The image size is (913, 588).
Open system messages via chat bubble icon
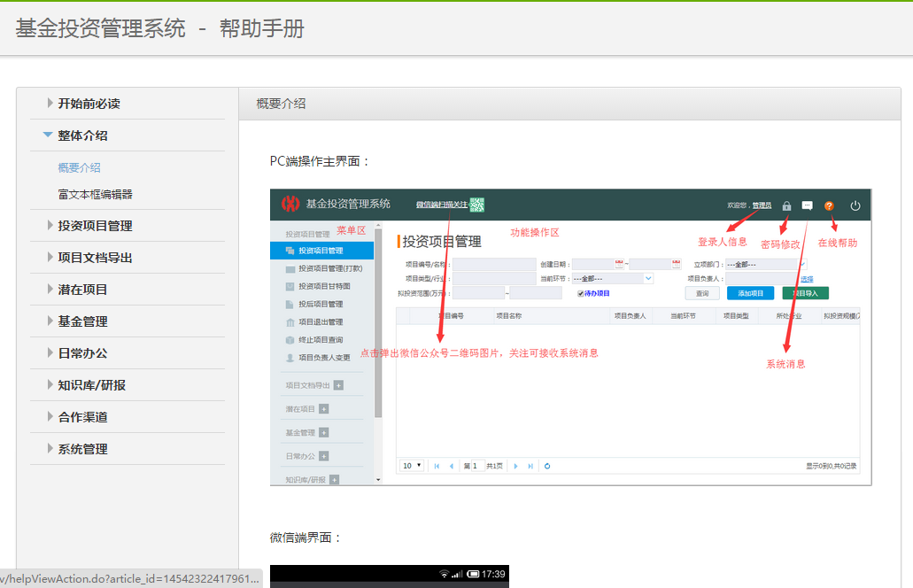[x=807, y=205]
